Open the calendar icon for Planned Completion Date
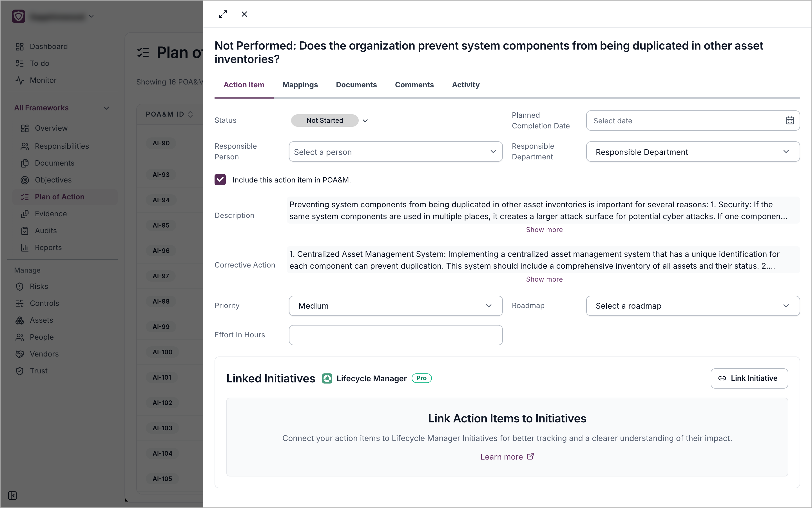812x508 pixels. click(x=790, y=120)
